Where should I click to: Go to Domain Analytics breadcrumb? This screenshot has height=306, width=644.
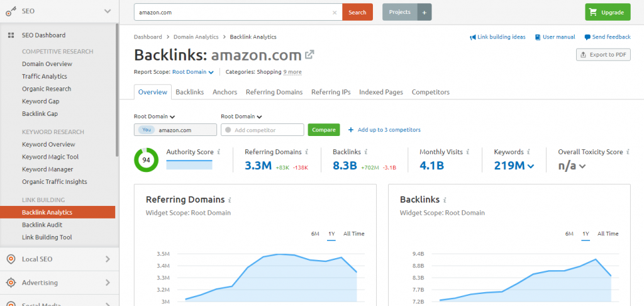pos(196,37)
